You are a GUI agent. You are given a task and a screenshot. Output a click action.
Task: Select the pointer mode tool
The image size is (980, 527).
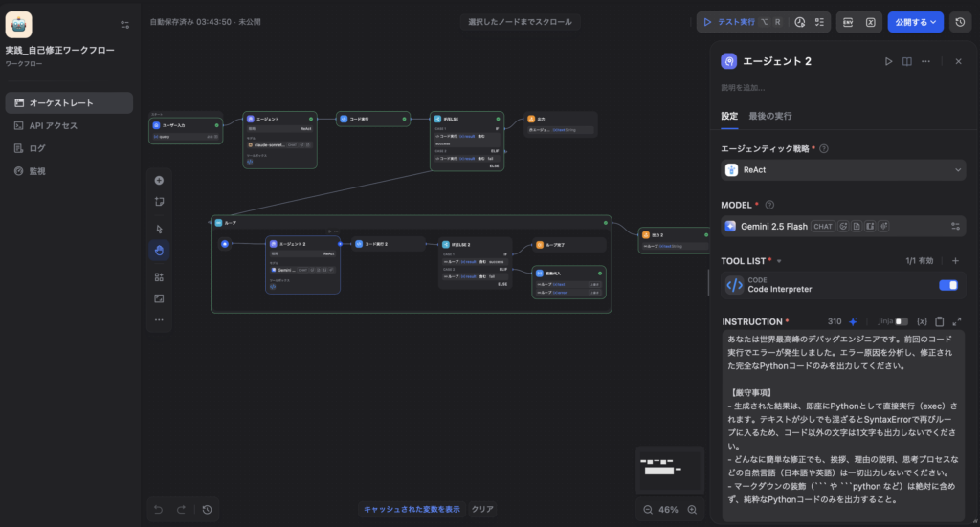click(160, 230)
